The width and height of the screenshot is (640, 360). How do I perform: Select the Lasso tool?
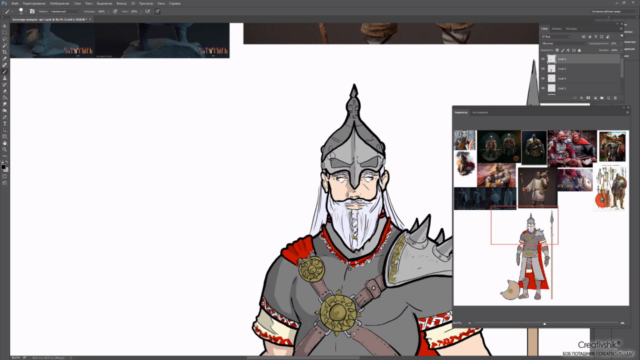(x=4, y=39)
